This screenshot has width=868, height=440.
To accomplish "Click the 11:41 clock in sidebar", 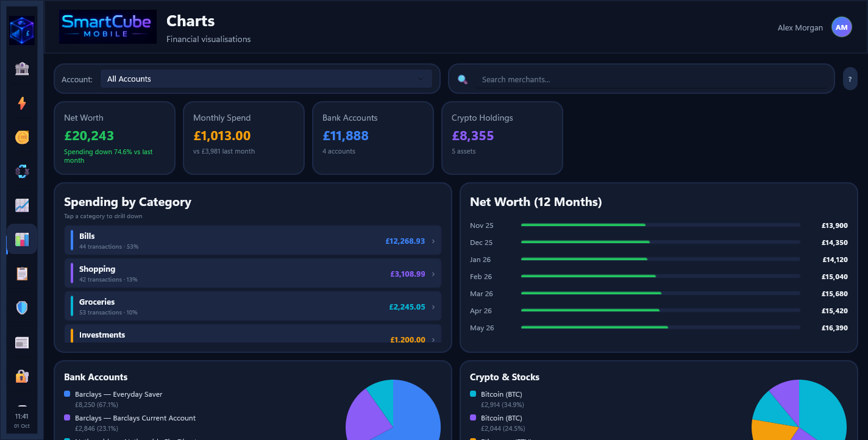I will click(22, 416).
